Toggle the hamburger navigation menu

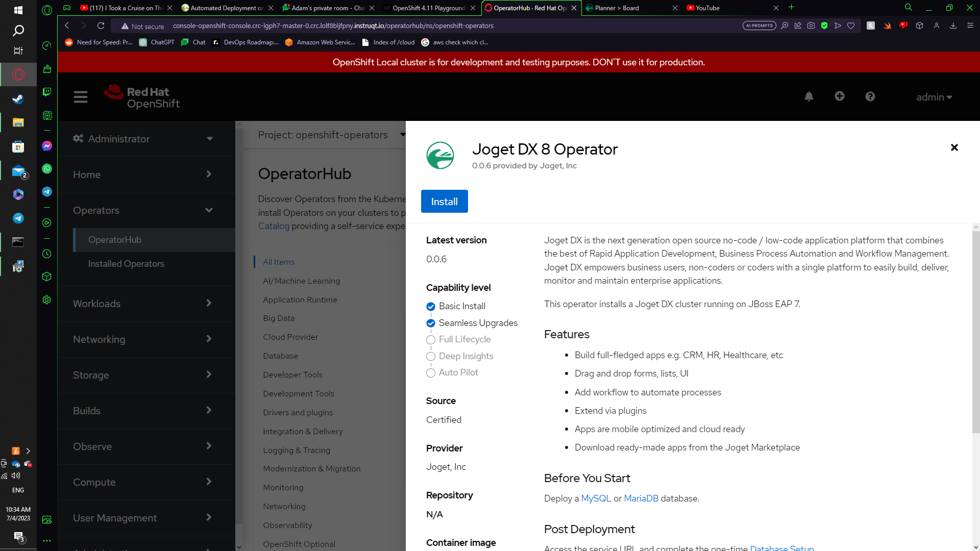[x=81, y=97]
